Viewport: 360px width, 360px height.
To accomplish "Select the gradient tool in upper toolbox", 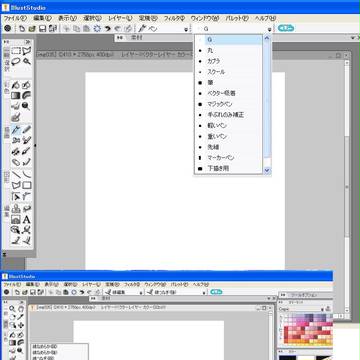I will [x=16, y=96].
